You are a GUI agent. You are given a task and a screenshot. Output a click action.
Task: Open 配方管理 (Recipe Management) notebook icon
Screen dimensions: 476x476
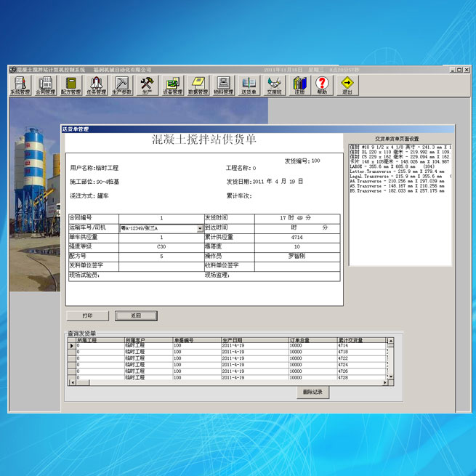pyautogui.click(x=70, y=86)
